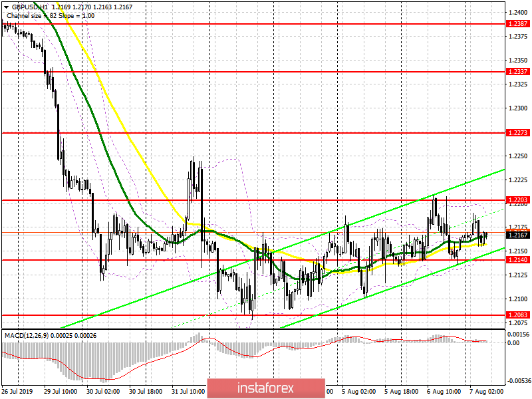Viewport: 532px width, 399px height.
Task: Select the 'Channel size = 82 Slope = 1.00' label
Action: pos(51,16)
